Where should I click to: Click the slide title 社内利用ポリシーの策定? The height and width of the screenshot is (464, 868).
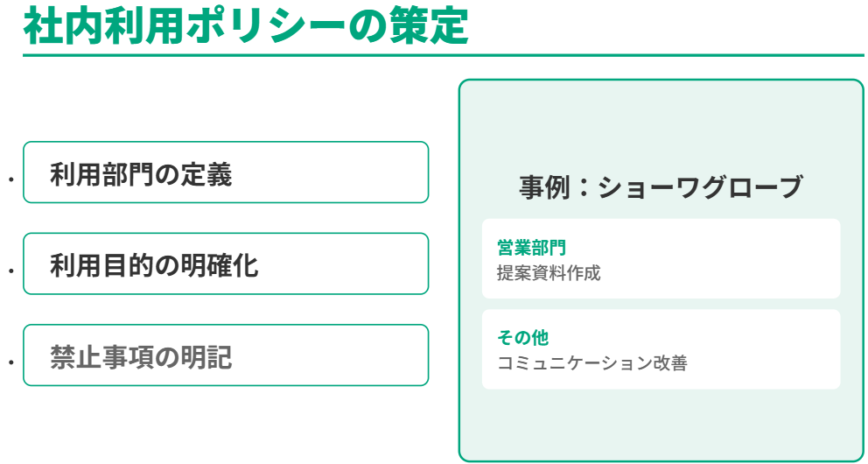(x=246, y=26)
